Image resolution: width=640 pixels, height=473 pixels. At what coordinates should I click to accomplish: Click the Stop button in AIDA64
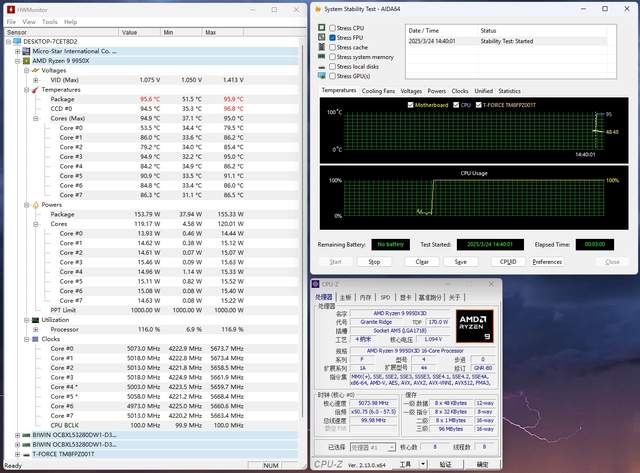[374, 262]
